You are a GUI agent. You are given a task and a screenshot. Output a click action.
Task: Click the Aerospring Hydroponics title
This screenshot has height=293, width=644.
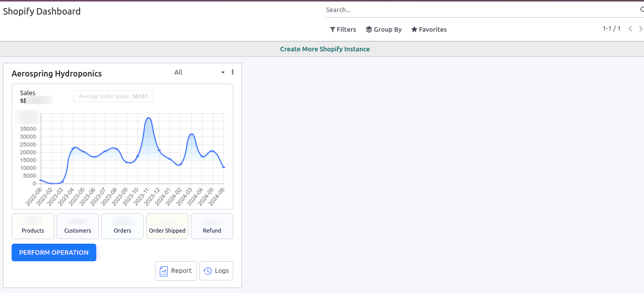pyautogui.click(x=56, y=74)
